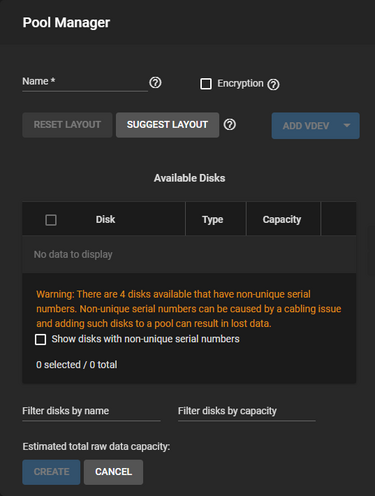Sort by the Type column header
This screenshot has width=375, height=496.
point(212,219)
